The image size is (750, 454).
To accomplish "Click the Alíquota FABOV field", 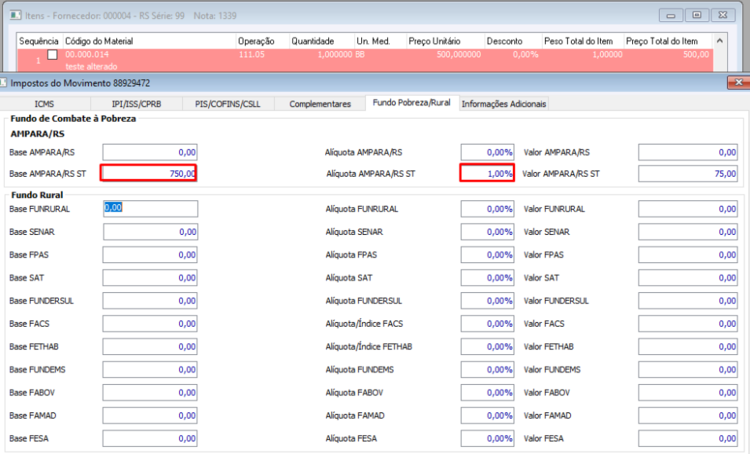I will (x=487, y=393).
